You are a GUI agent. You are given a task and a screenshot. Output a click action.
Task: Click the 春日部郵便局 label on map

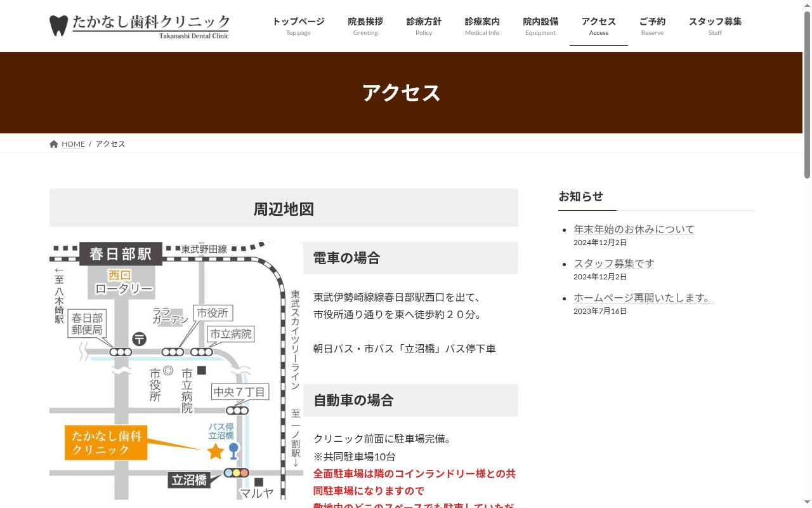[x=87, y=324]
